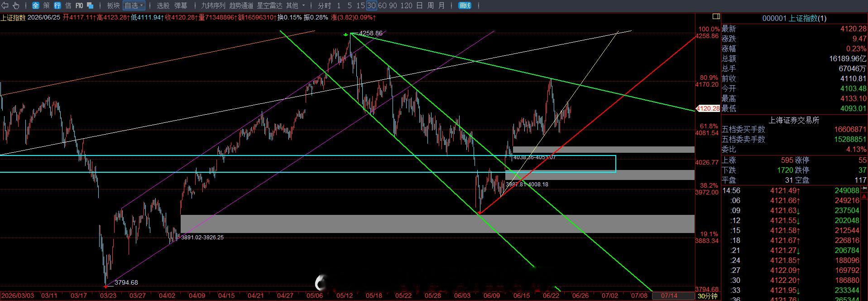Image resolution: width=868 pixels, height=301 pixels.
Task: Click the 4258.86 high price label
Action: click(x=370, y=33)
